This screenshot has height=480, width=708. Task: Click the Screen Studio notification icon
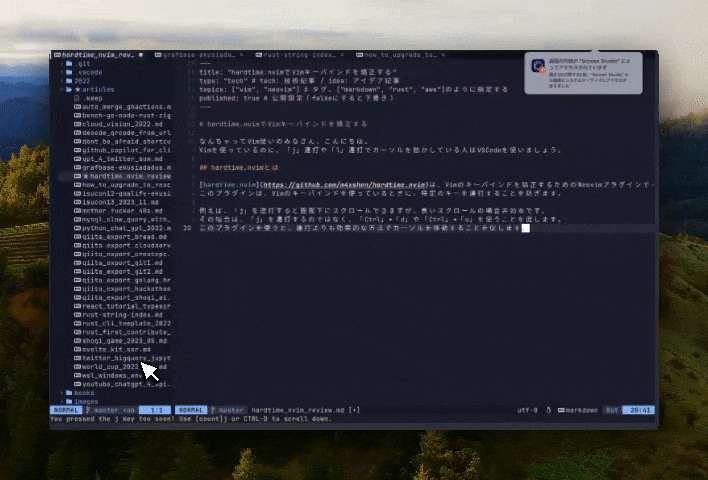538,66
